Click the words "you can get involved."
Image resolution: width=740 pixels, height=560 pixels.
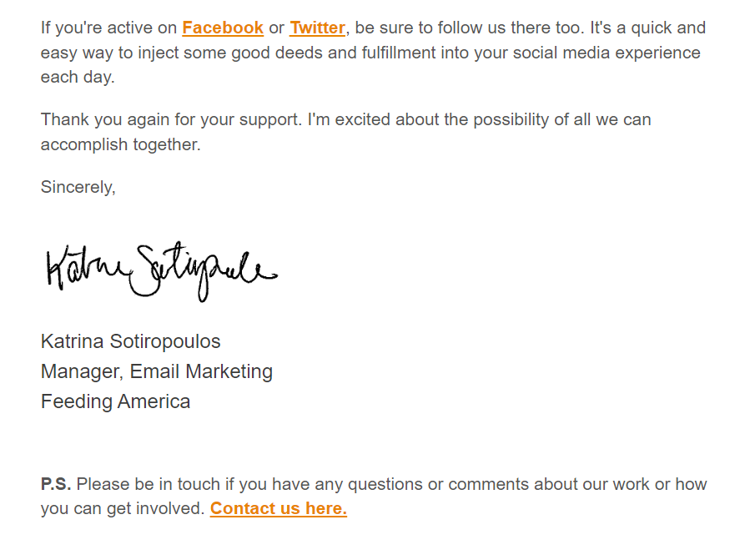tap(122, 508)
